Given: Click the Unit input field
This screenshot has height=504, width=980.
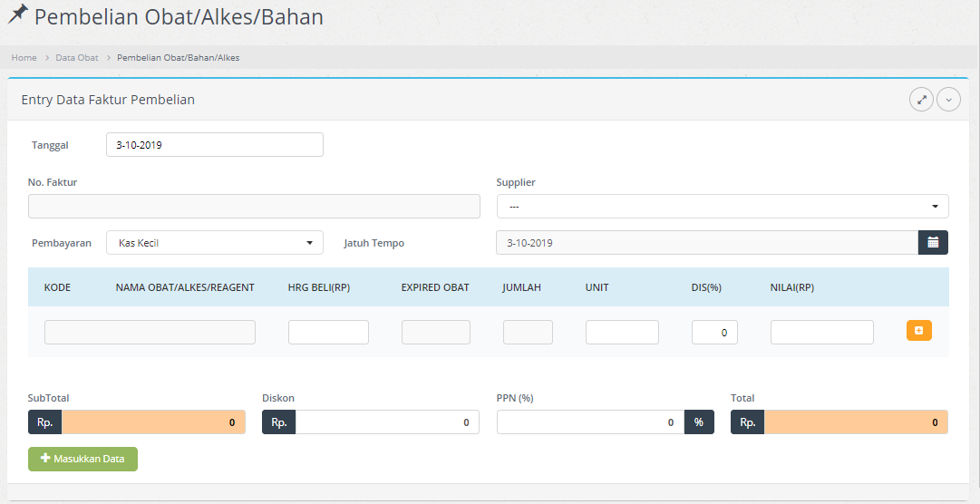Looking at the screenshot, I should tap(622, 333).
